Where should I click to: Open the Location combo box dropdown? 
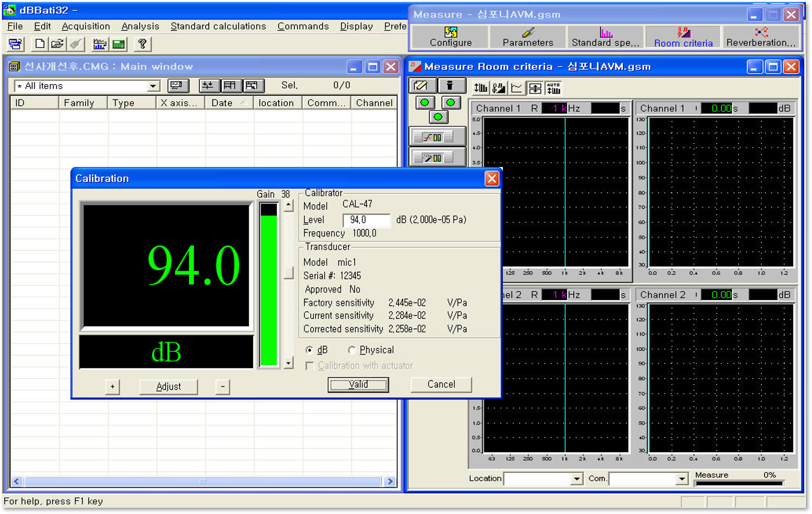(577, 478)
